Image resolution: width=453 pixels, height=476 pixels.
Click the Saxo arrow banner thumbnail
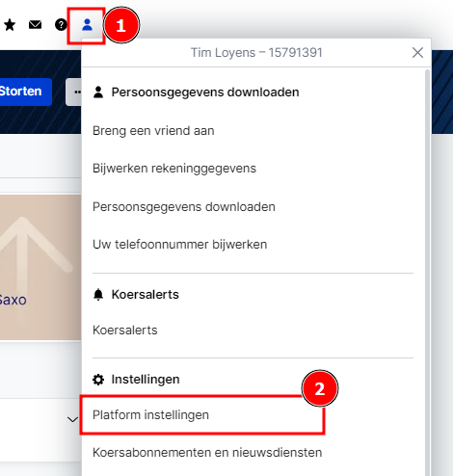coord(40,267)
